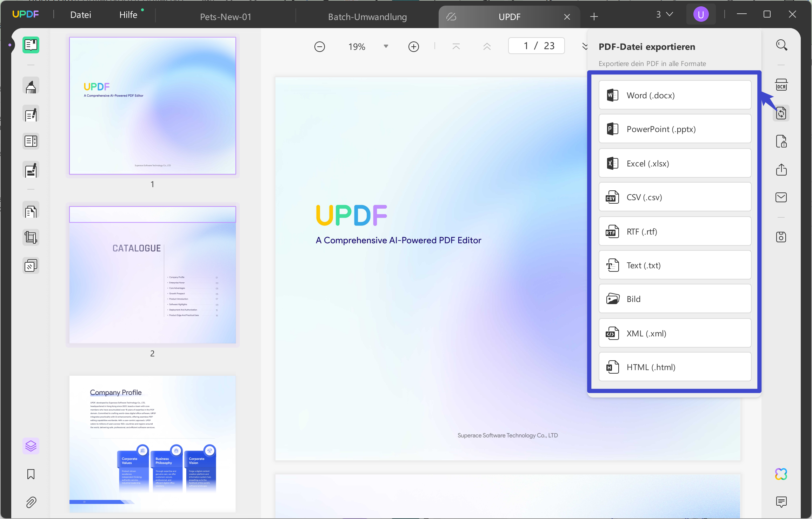Export PDF as PowerPoint (.pptx)
This screenshot has height=519, width=812.
click(x=675, y=129)
